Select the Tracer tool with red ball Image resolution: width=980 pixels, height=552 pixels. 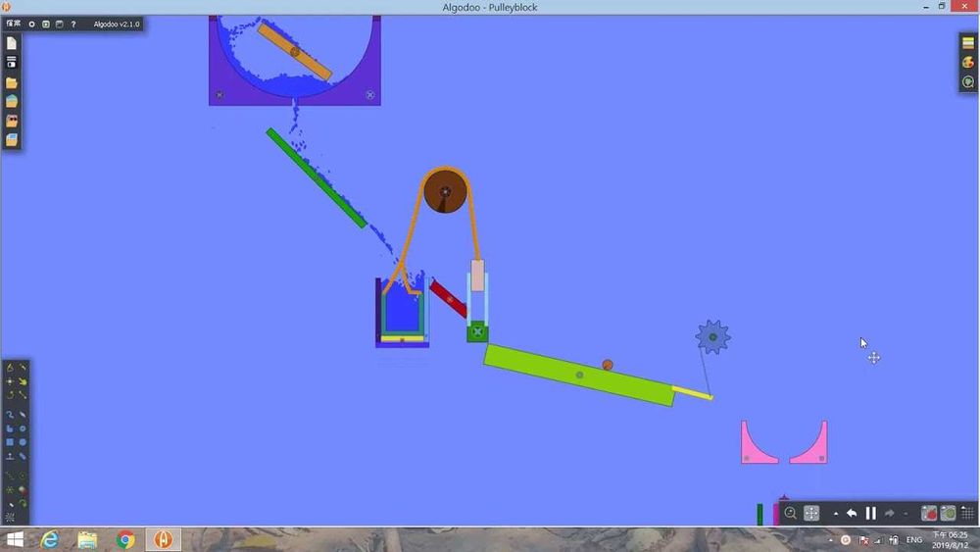pyautogui.click(x=24, y=489)
